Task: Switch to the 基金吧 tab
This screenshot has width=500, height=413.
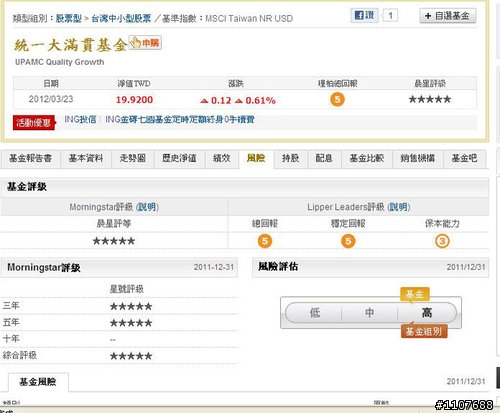Action: click(x=464, y=158)
